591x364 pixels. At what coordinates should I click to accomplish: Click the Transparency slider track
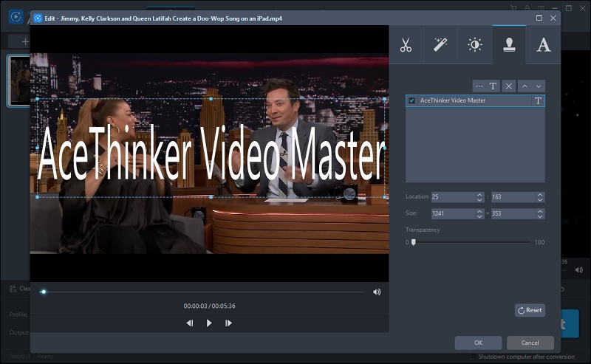pos(471,242)
